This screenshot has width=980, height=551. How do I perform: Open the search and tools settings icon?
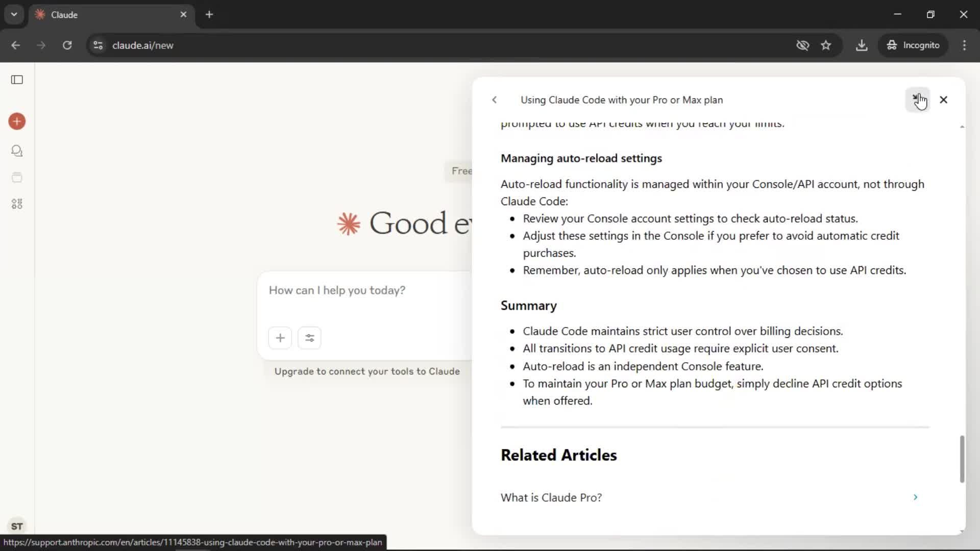coord(310,338)
